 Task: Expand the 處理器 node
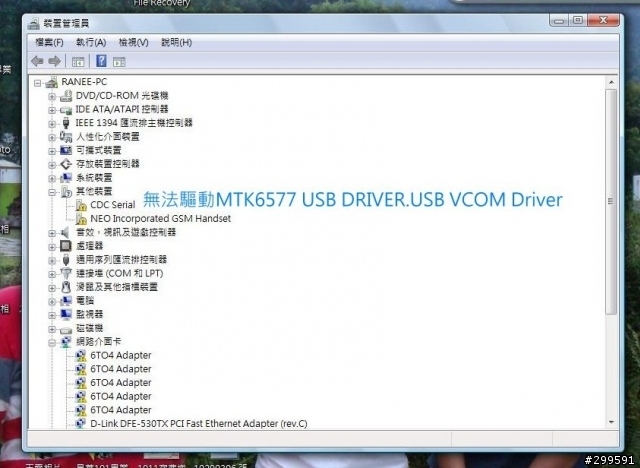coord(52,247)
